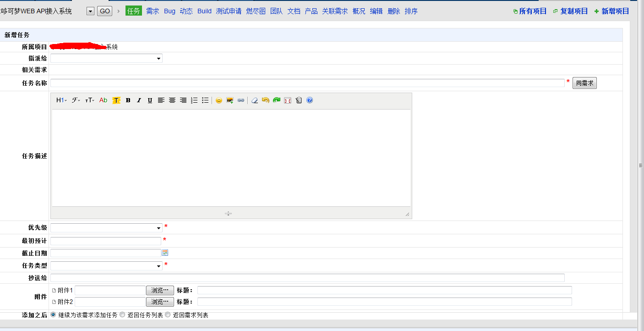Image resolution: width=644 pixels, height=331 pixels.
Task: Insert a bulleted list
Action: tap(205, 100)
